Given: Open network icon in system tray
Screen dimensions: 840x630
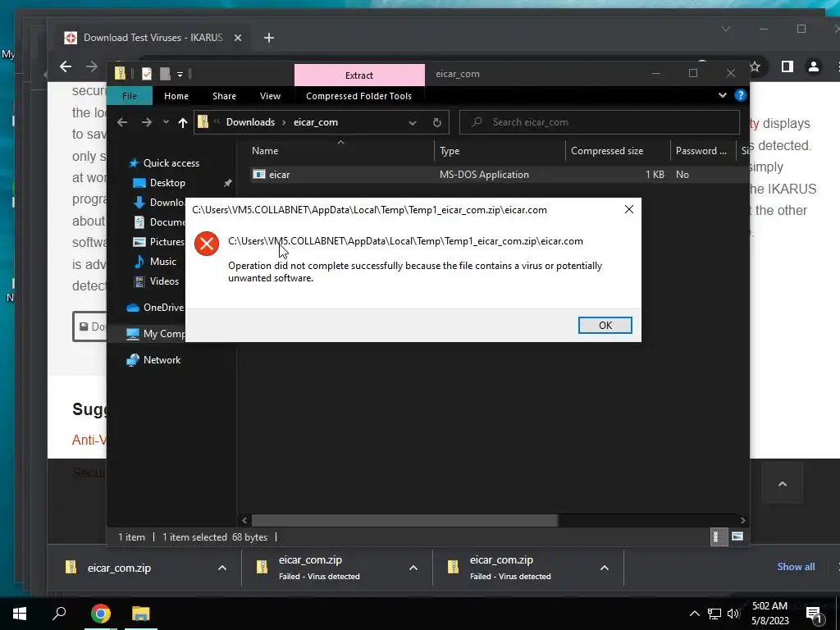Looking at the screenshot, I should (x=714, y=614).
